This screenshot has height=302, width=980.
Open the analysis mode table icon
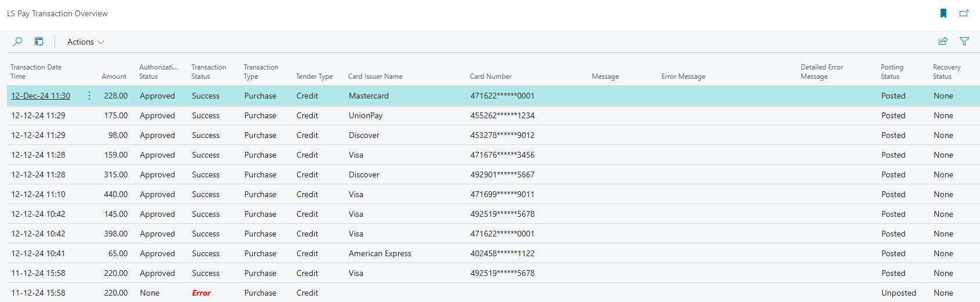click(x=39, y=42)
